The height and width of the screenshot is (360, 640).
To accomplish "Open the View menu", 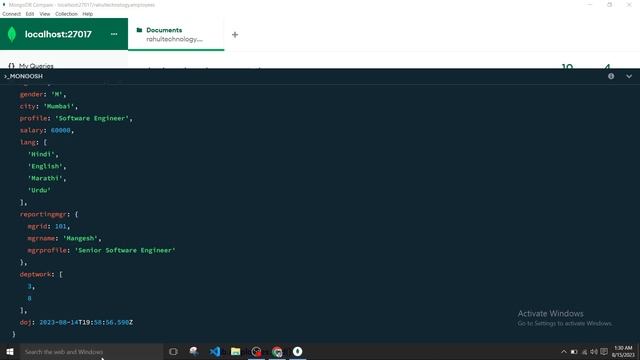I will pos(44,14).
